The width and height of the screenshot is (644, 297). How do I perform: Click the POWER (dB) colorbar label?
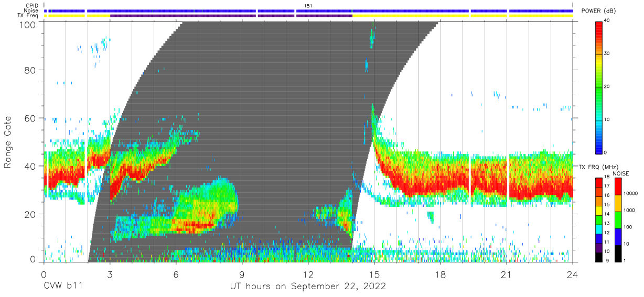pos(599,12)
